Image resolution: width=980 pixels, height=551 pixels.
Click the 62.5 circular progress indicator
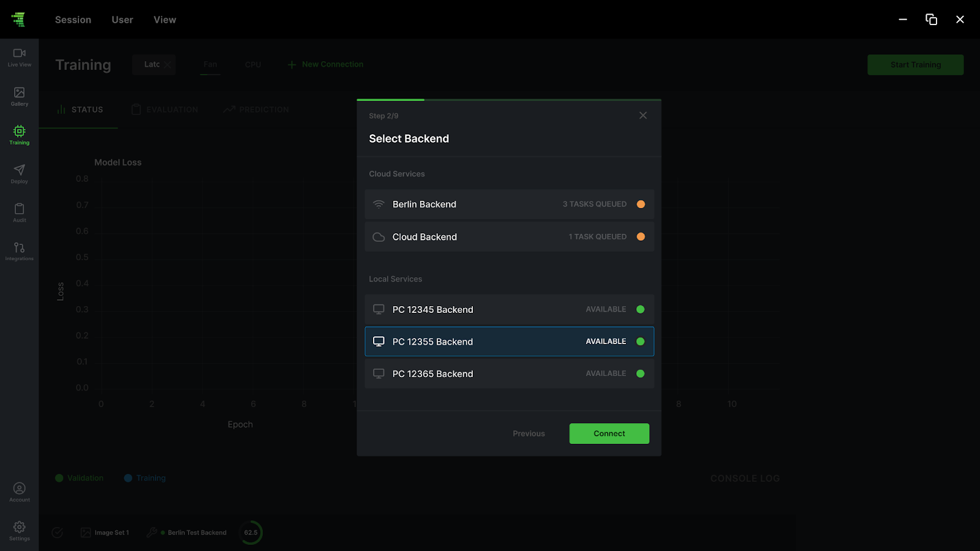251,533
